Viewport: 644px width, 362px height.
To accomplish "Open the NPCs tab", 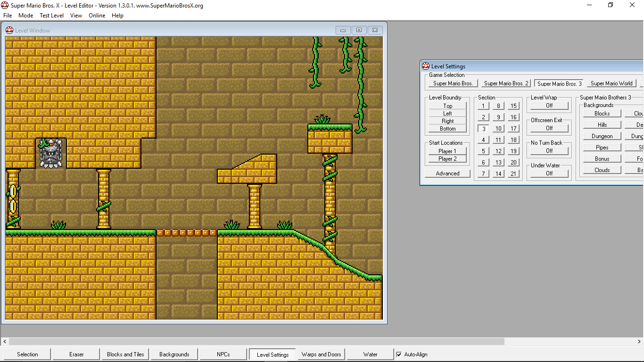I will 223,354.
